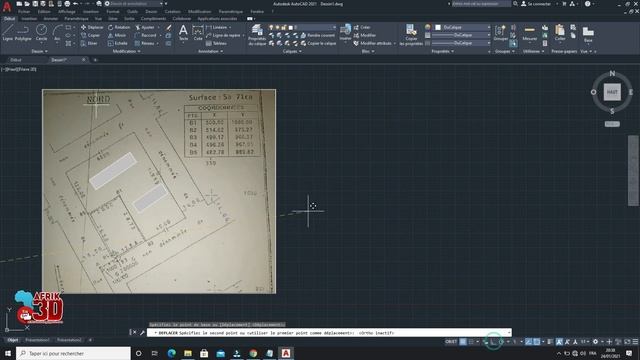The image size is (640, 360).
Task: Click the Déplacer tool
Action: tap(92, 27)
